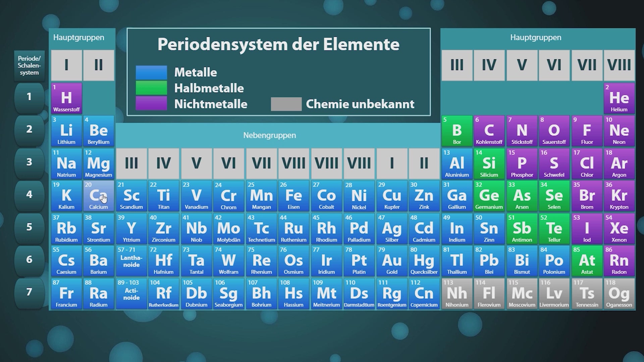Open the Helium (He) element tile
The height and width of the screenshot is (362, 644).
(619, 98)
